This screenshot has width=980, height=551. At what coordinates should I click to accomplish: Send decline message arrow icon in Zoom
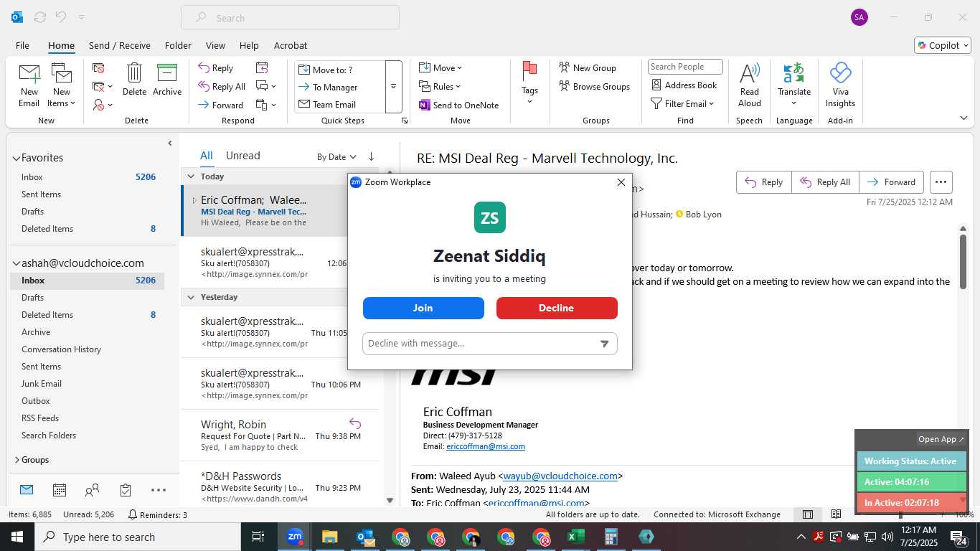[604, 344]
